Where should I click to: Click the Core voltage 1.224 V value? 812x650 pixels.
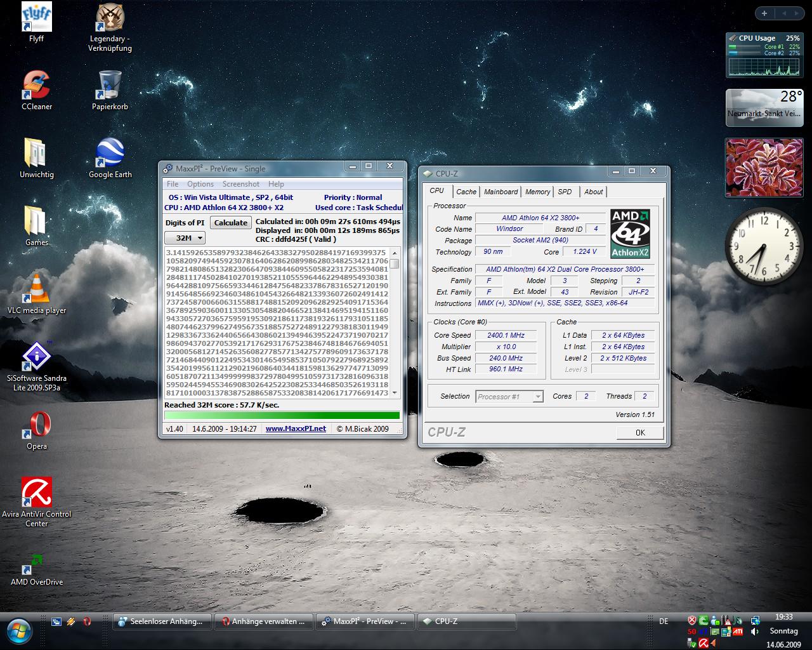(585, 251)
